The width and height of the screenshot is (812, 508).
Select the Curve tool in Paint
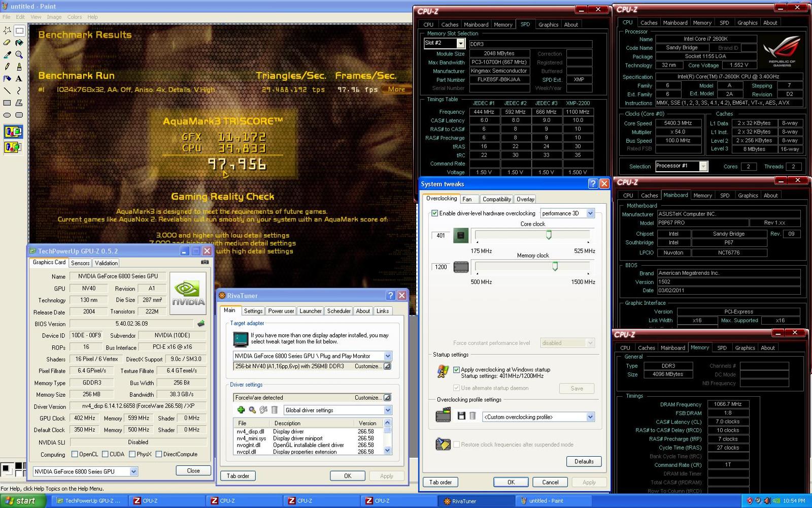click(x=19, y=90)
